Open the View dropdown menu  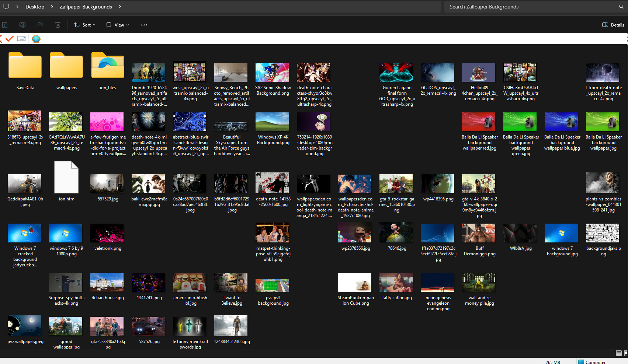point(118,25)
